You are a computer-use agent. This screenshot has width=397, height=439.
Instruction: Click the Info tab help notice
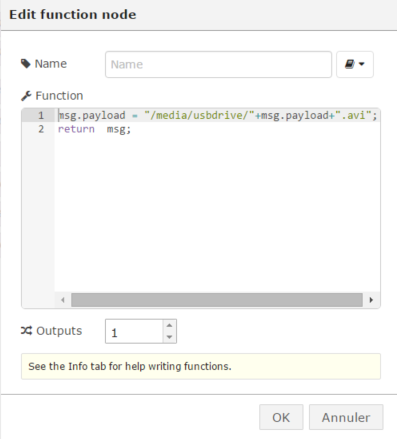pyautogui.click(x=201, y=366)
